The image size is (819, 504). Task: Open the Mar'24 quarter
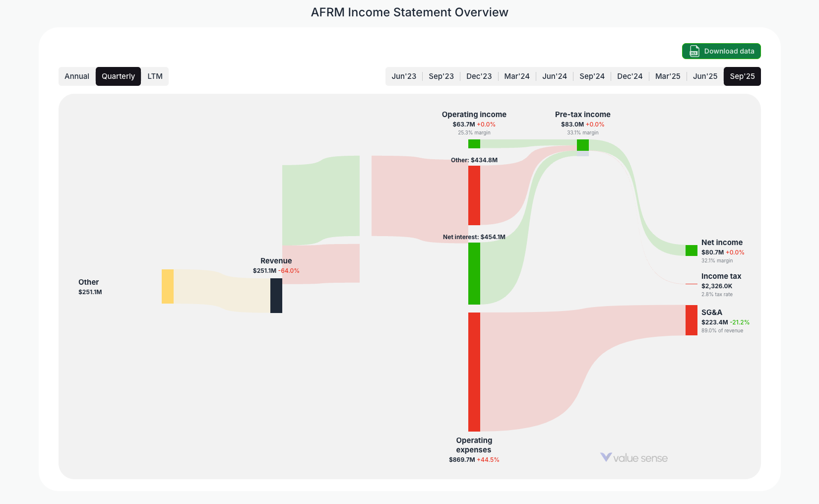tap(516, 76)
